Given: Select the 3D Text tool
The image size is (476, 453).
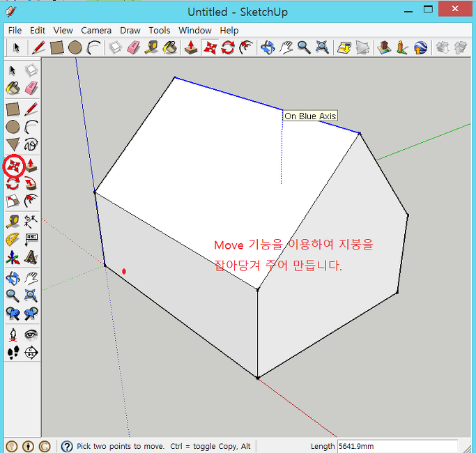Looking at the screenshot, I should 31,257.
